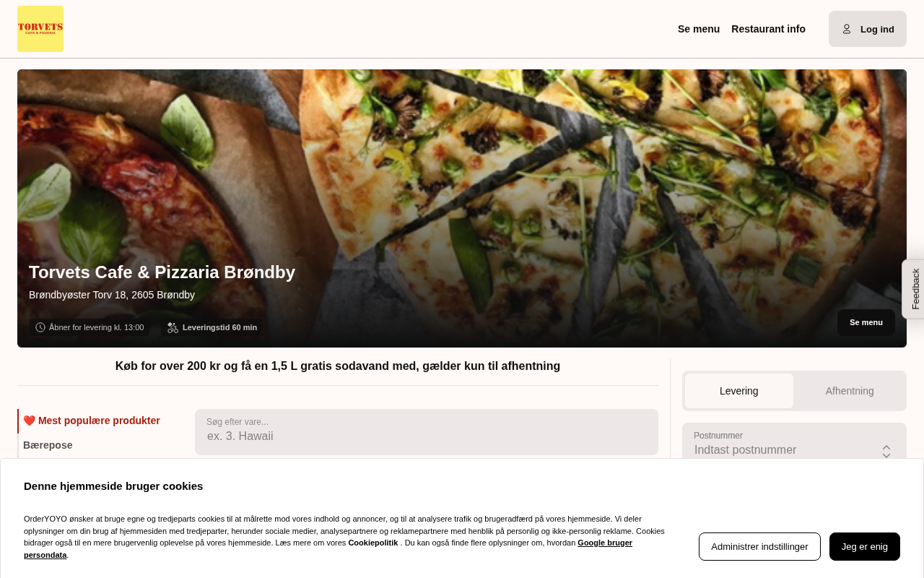Viewport: 924px width, 578px height.
Task: Select the Bærepose category
Action: [48, 445]
